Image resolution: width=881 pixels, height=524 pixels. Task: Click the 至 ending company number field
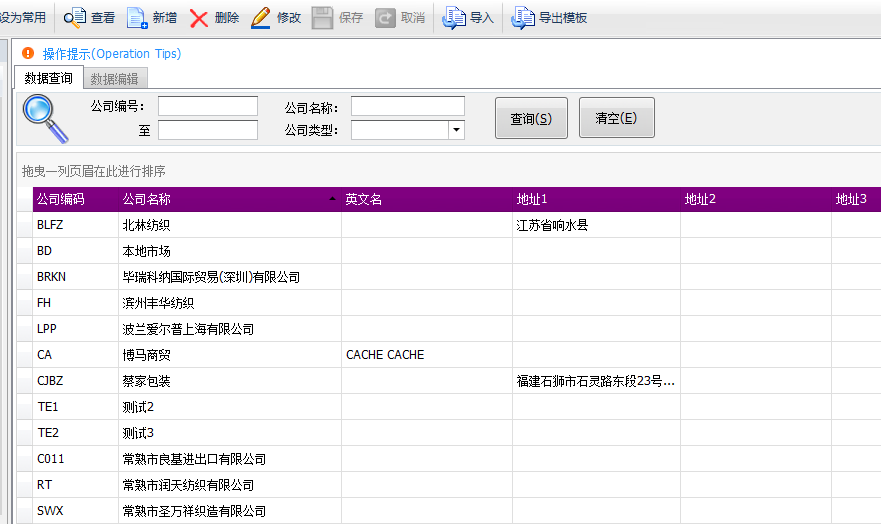[208, 130]
